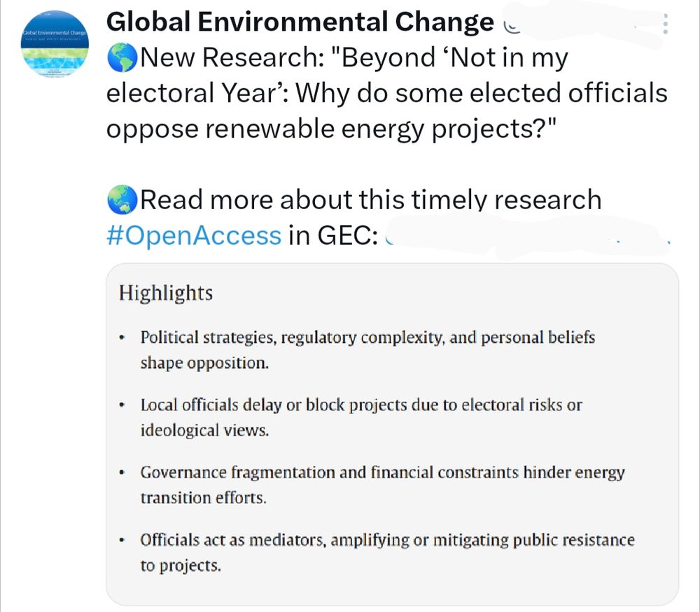
Task: Click the words 'to projects.' in the image
Action: 181,566
